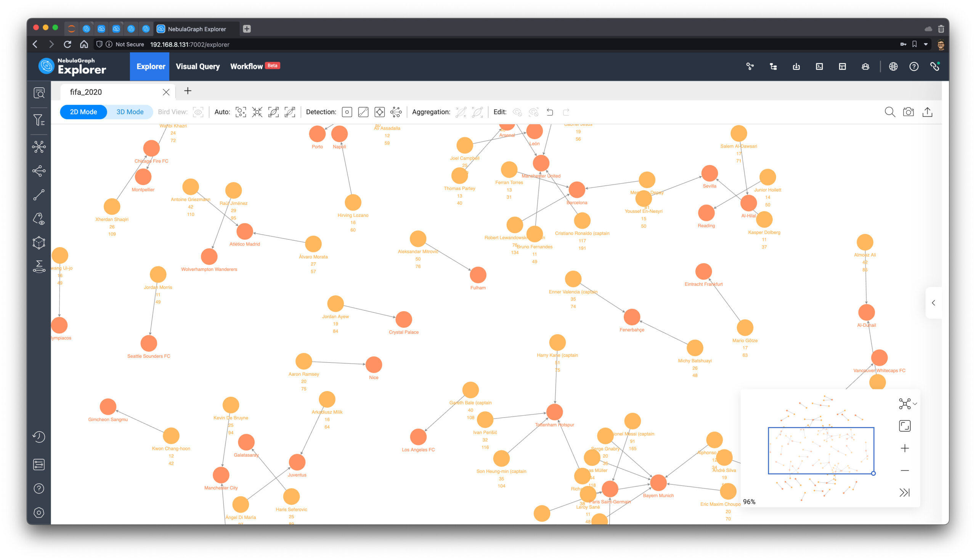This screenshot has height=560, width=976.
Task: Export the graph with upload icon
Action: point(927,112)
